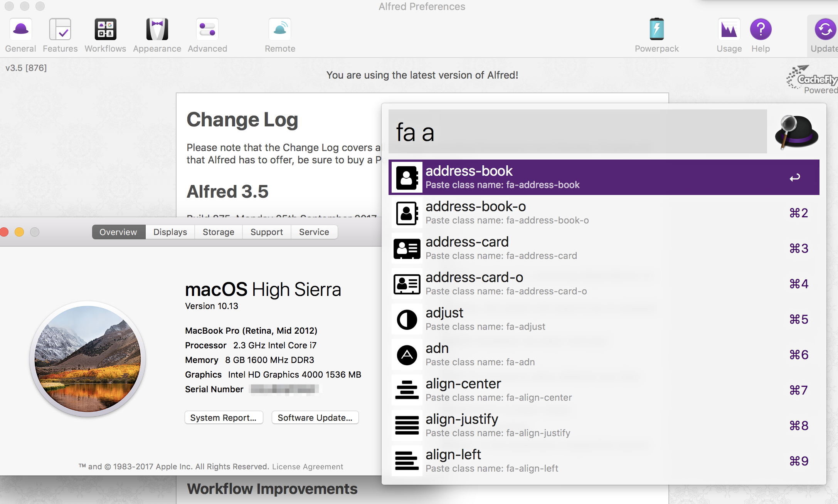
Task: Click the return arrow on address-book row
Action: pos(795,178)
